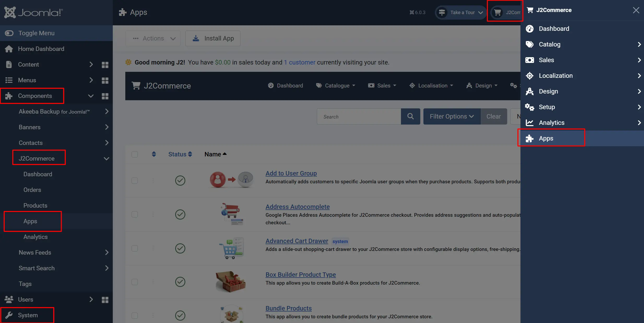Open Design dropdown in J2Commerce navbar

pyautogui.click(x=482, y=86)
